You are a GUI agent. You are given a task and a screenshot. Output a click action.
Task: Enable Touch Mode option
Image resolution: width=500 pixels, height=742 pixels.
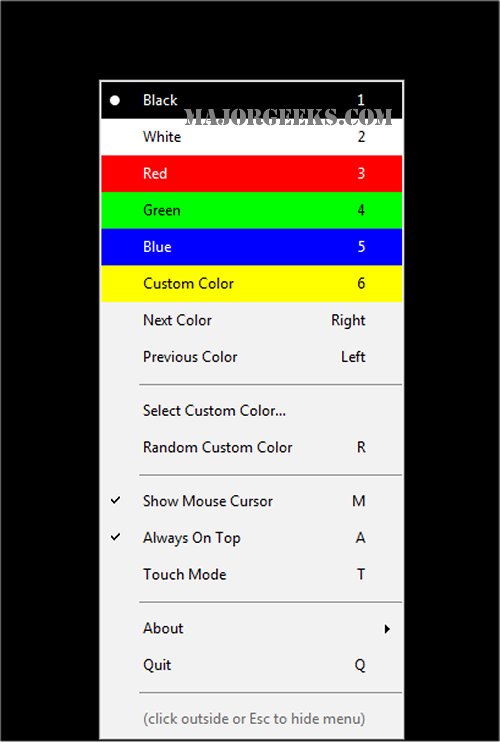point(252,574)
